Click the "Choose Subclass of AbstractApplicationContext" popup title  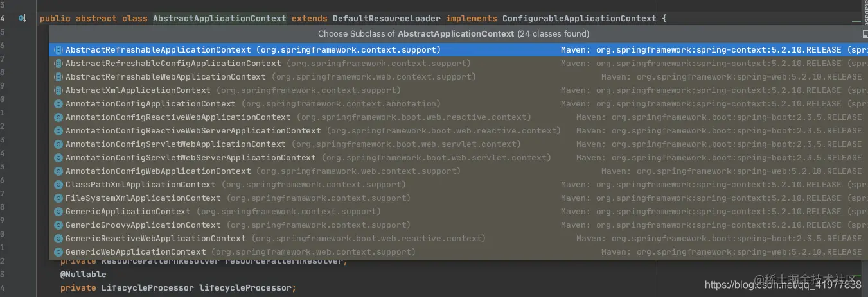pos(454,33)
